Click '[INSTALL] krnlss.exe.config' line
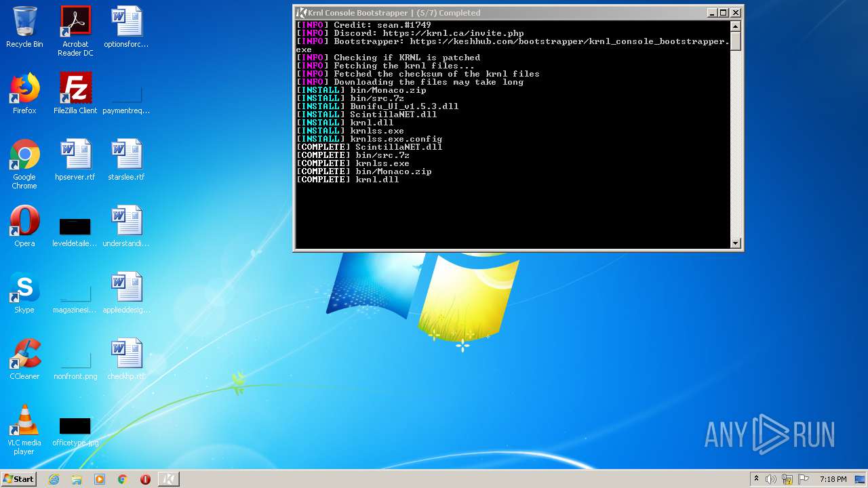Viewport: 868px width, 488px height. [x=369, y=139]
